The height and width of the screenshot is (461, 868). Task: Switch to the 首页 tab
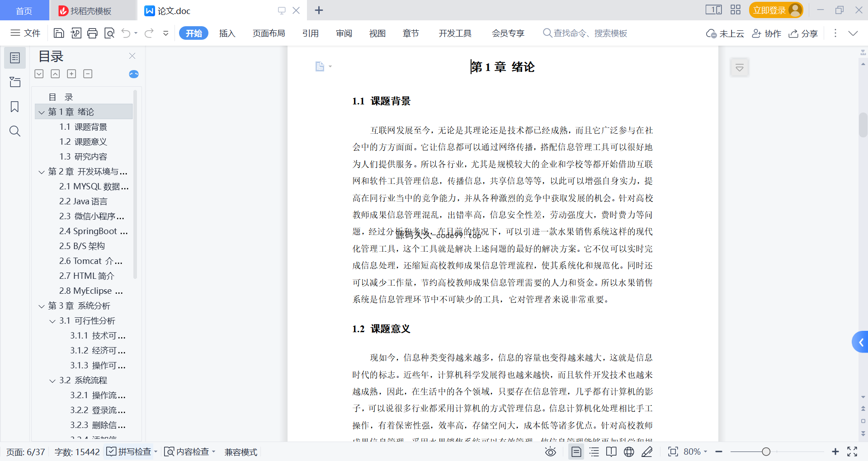point(24,10)
